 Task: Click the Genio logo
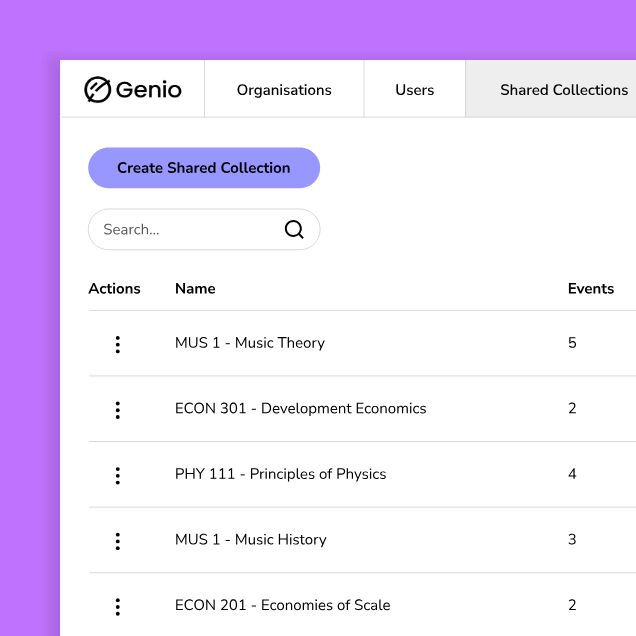coord(133,90)
